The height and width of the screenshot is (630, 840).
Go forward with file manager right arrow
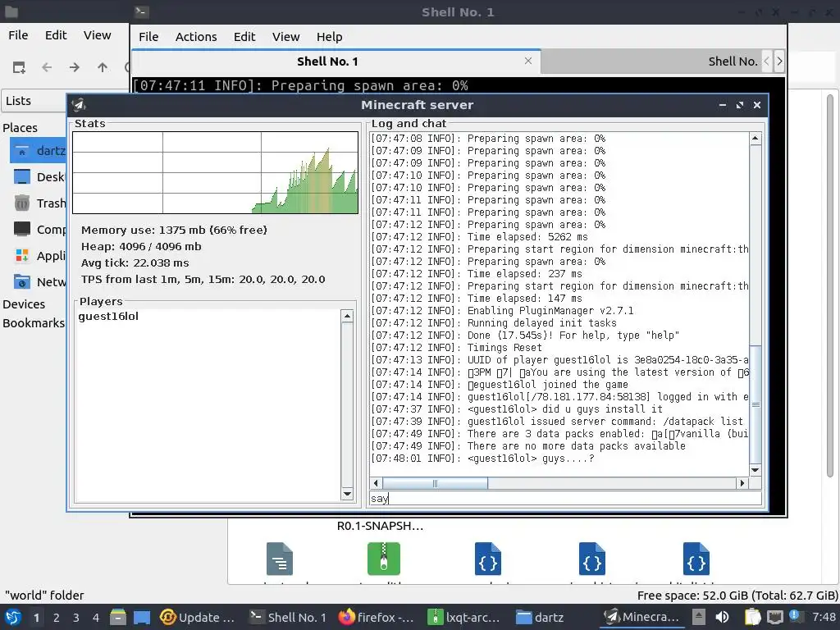(75, 67)
